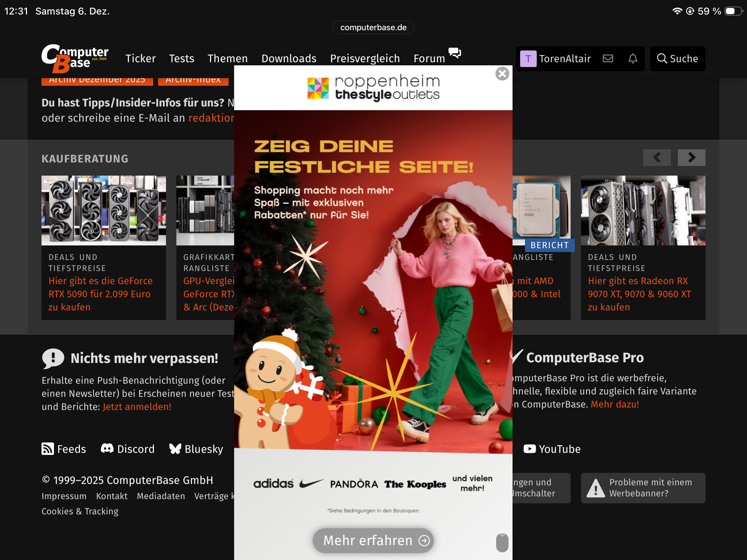Click the ComputerBase logo

click(x=75, y=58)
